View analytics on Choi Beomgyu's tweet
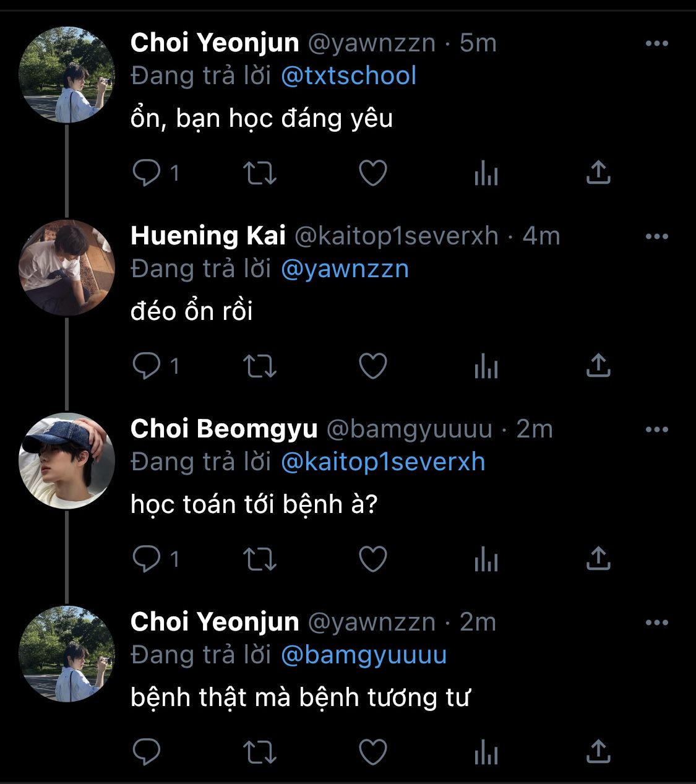 486,559
